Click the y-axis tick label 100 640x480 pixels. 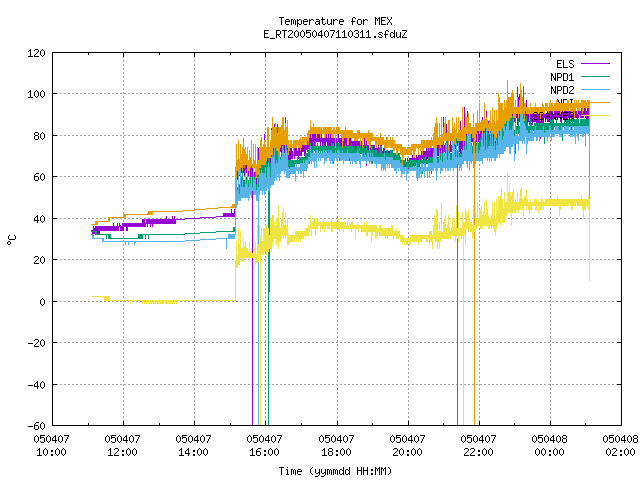point(36,94)
